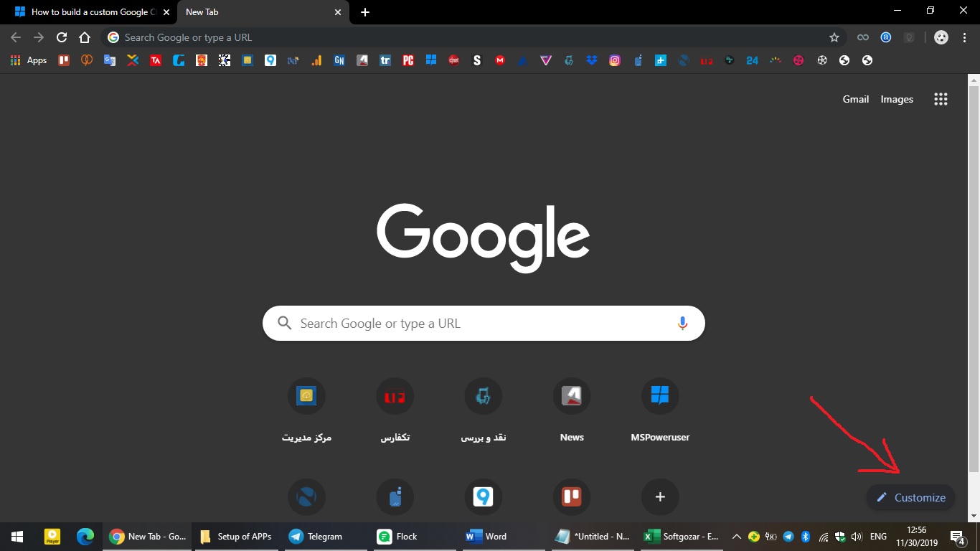Click the Chrome profile avatar icon
Screen dimensions: 980x551
(941, 37)
